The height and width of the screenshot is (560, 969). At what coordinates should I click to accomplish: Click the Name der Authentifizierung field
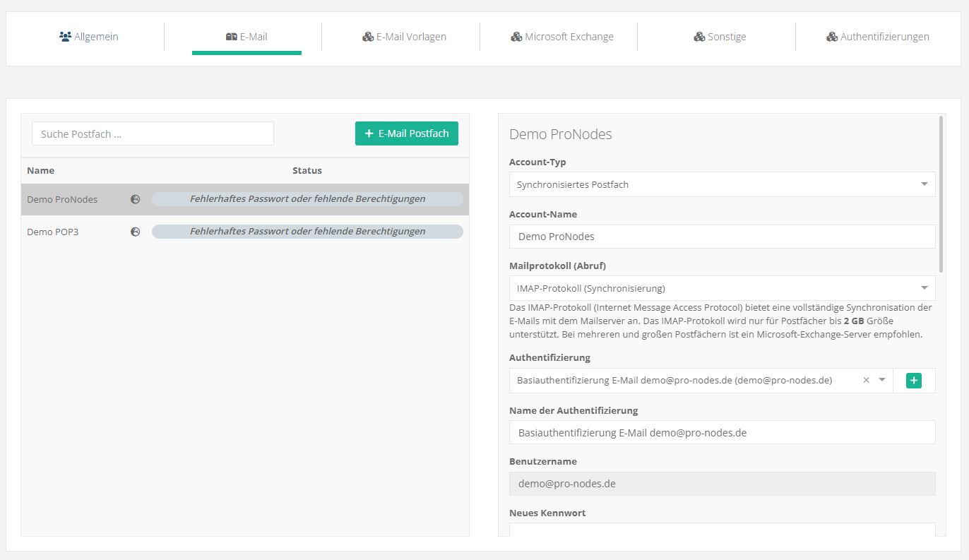pyautogui.click(x=722, y=433)
